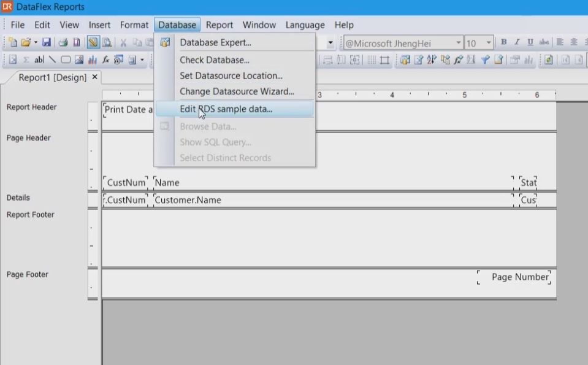Toggle Bold formatting

click(503, 43)
